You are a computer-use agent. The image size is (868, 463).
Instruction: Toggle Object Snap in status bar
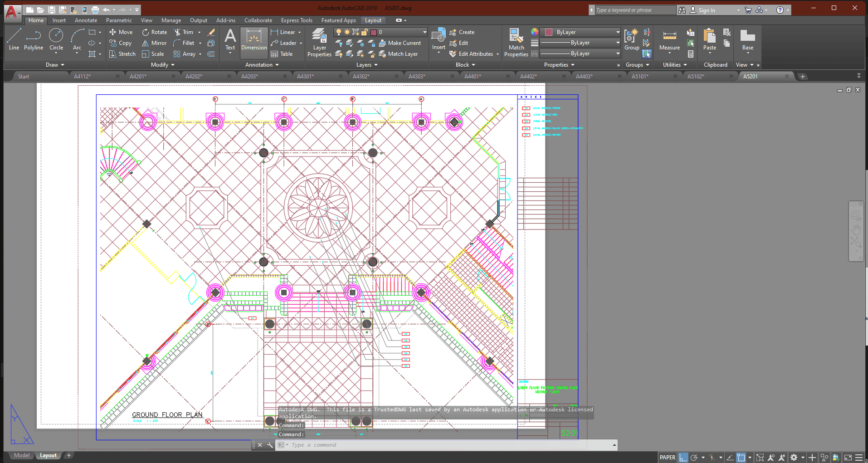(741, 458)
